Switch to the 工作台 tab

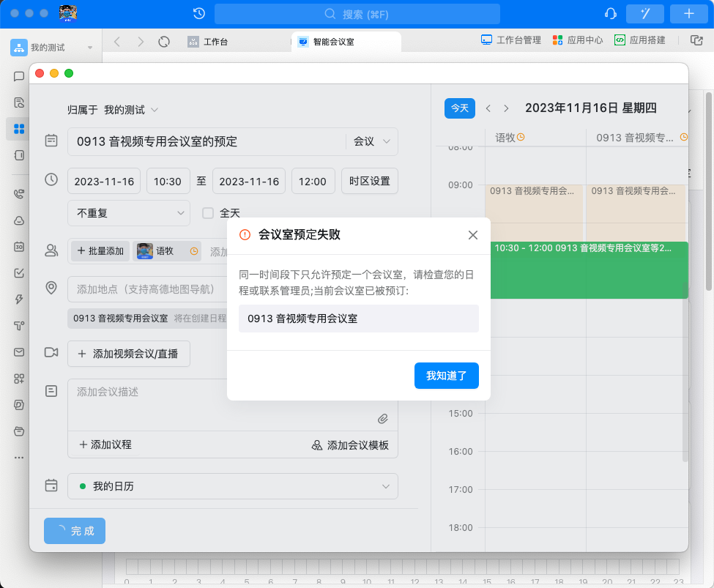pyautogui.click(x=215, y=42)
